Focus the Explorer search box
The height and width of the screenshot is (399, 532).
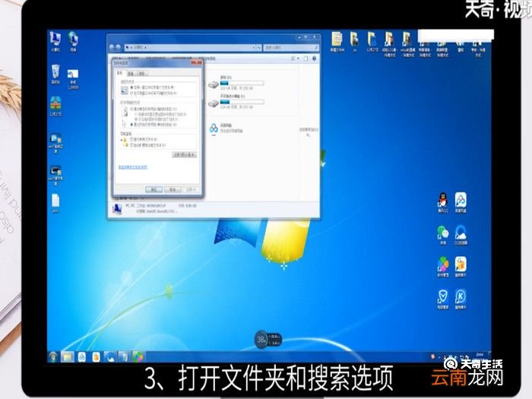point(291,48)
